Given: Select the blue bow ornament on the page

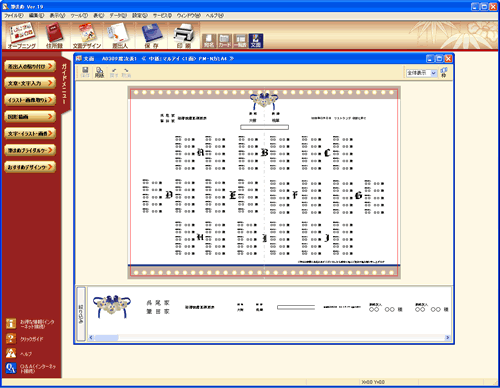Looking at the screenshot, I should click(x=264, y=101).
